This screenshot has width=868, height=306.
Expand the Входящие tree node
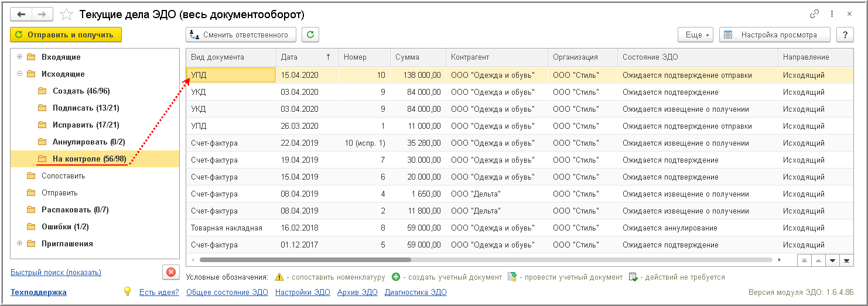(20, 57)
